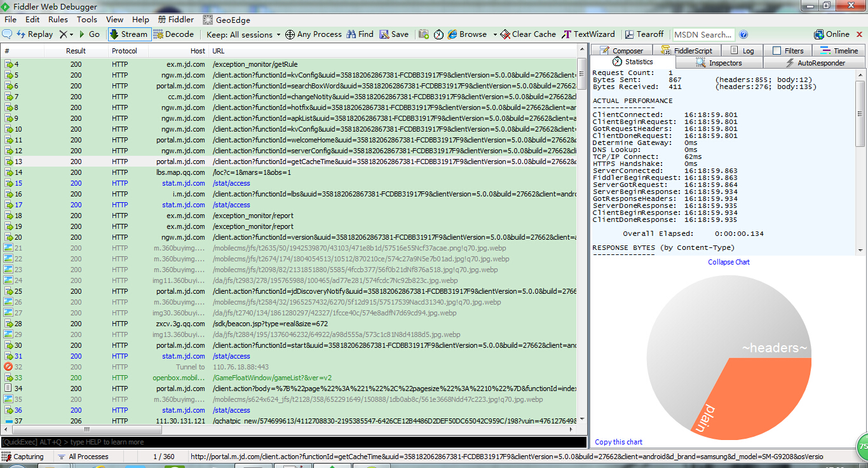Click the image icon on session 21

8,248
